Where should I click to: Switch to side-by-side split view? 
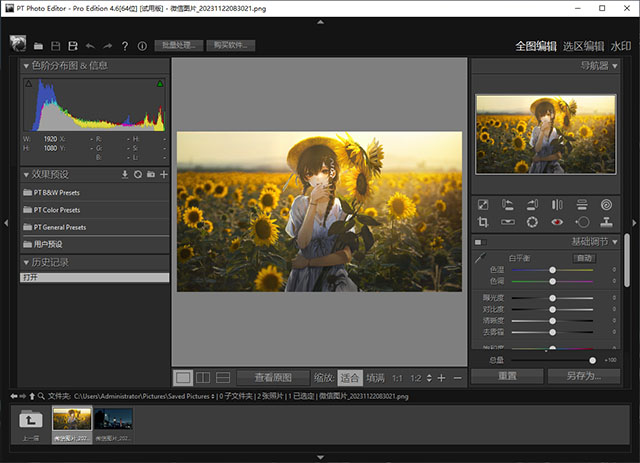(x=203, y=378)
